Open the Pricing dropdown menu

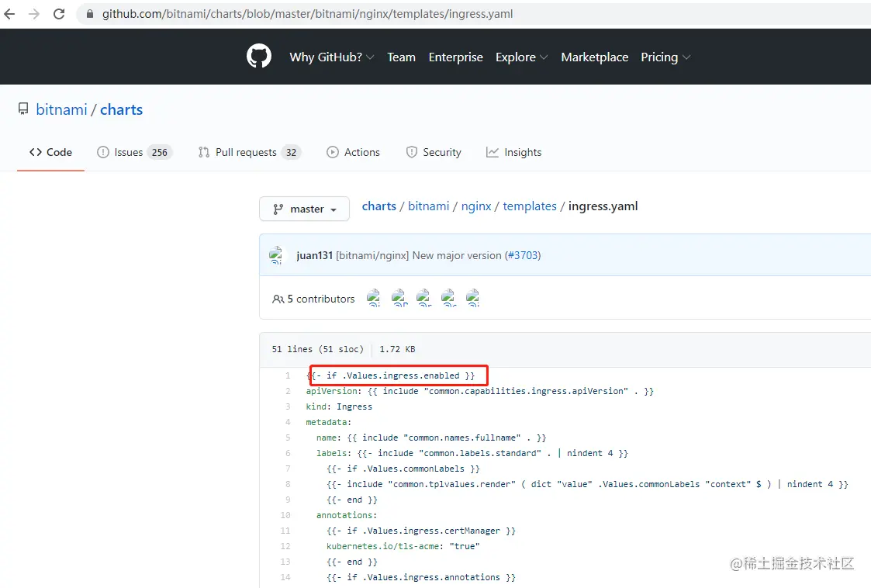[x=665, y=57]
